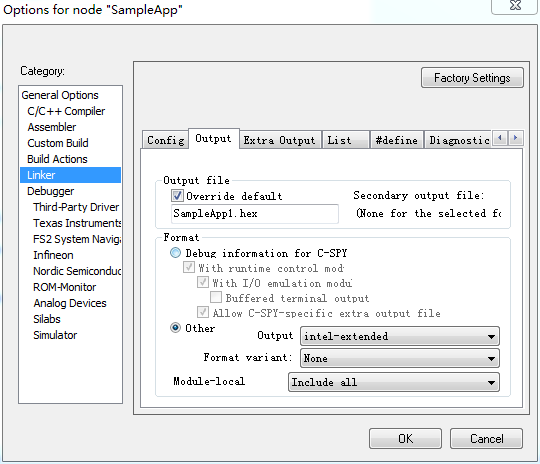The width and height of the screenshot is (540, 464).
Task: Close the Options dialog window
Action: [515, 6]
